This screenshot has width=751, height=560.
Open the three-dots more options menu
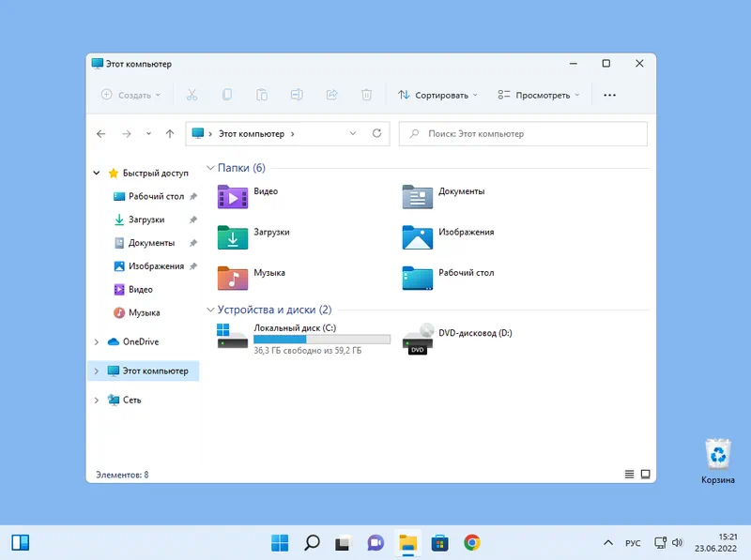click(x=609, y=95)
